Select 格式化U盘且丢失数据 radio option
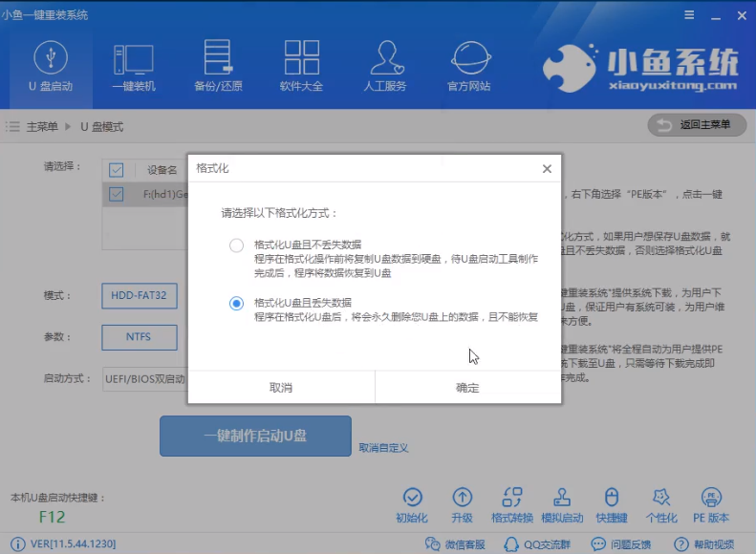The height and width of the screenshot is (554, 756). pos(237,303)
